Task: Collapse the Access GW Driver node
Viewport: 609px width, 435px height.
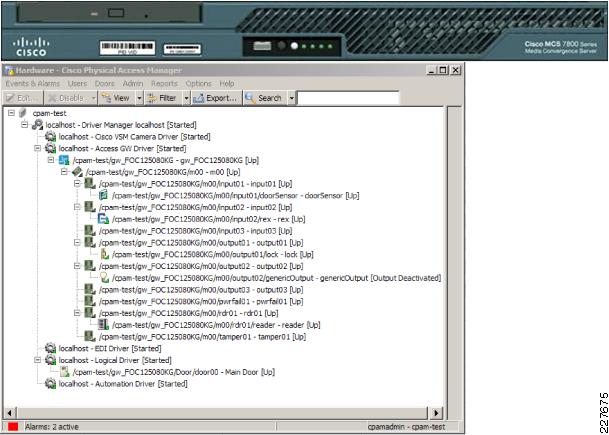Action: point(38,148)
